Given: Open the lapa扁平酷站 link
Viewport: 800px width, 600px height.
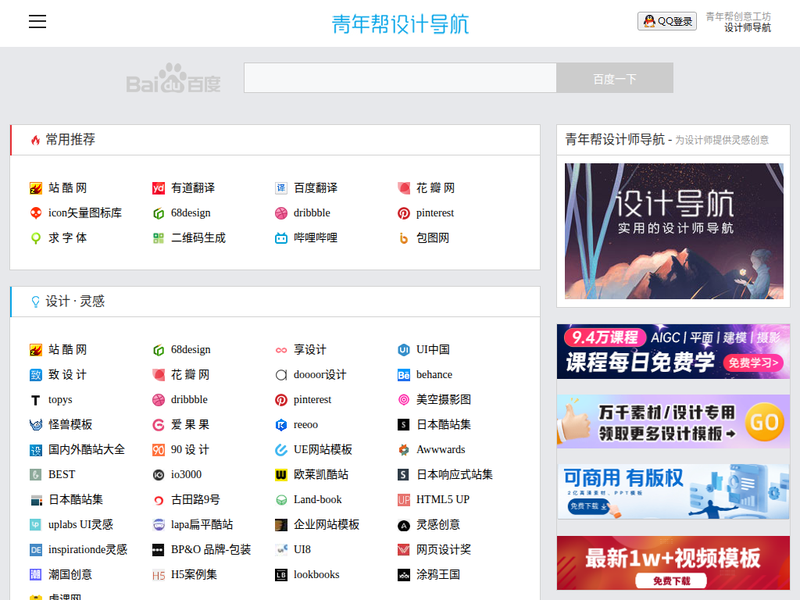Looking at the screenshot, I should pos(202,524).
